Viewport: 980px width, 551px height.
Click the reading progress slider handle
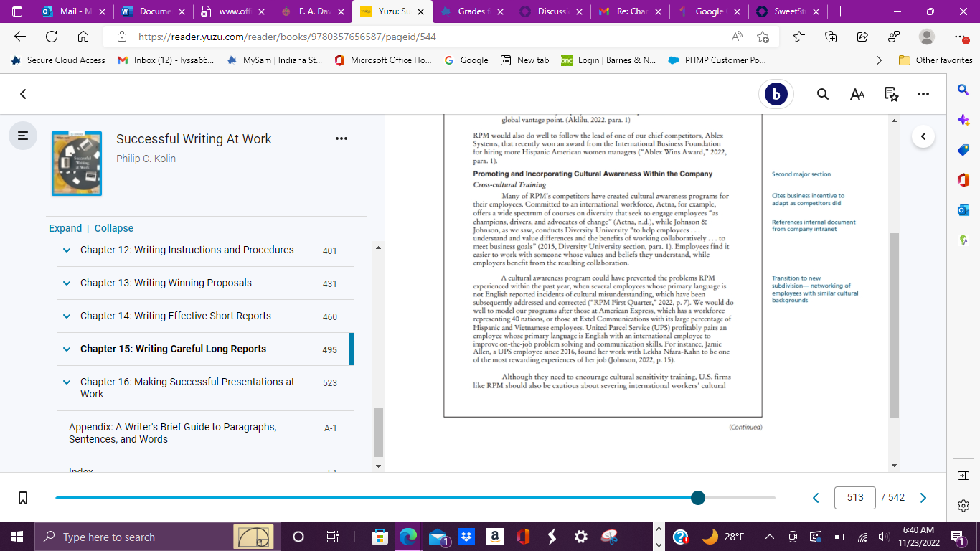(x=698, y=498)
